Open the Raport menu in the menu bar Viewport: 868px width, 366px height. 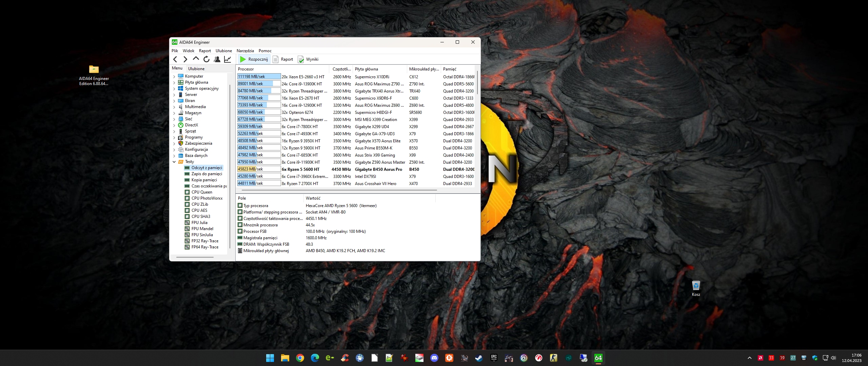click(205, 51)
